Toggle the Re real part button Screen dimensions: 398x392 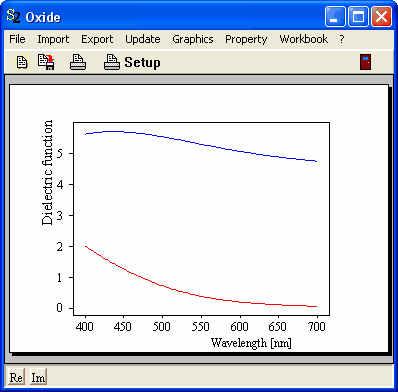(16, 377)
